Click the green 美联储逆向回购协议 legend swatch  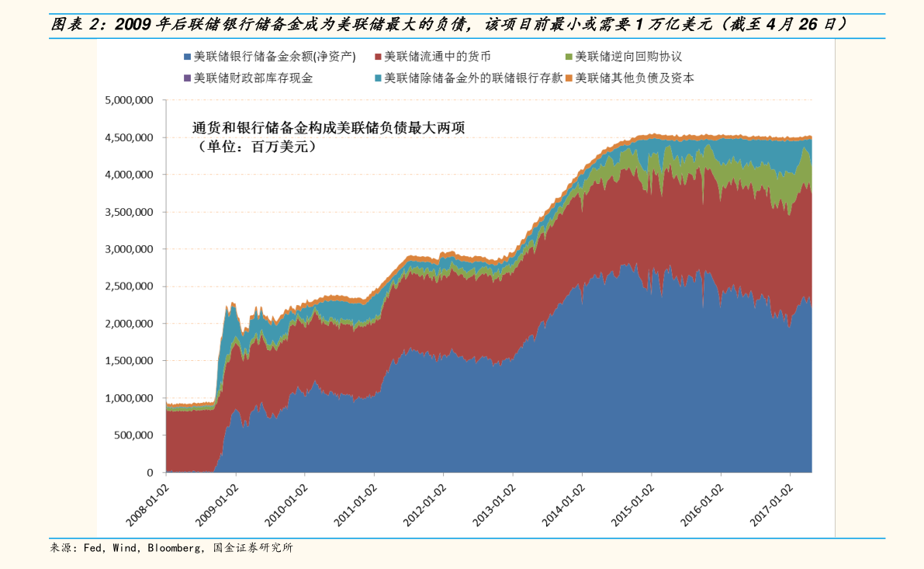569,57
